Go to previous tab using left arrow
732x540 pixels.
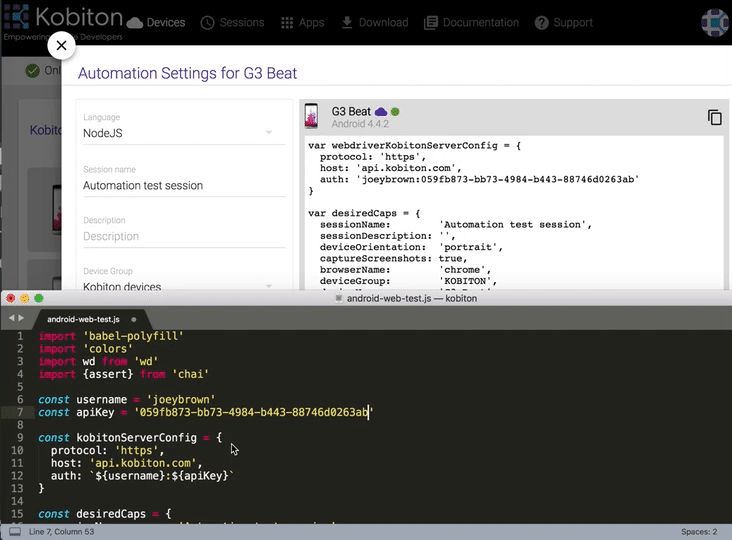point(11,318)
